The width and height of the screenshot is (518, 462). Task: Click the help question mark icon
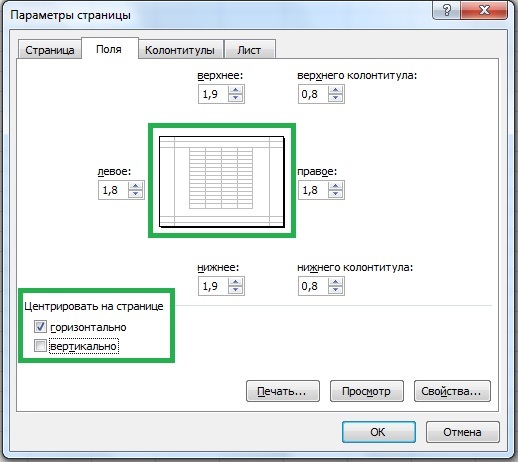pos(447,10)
